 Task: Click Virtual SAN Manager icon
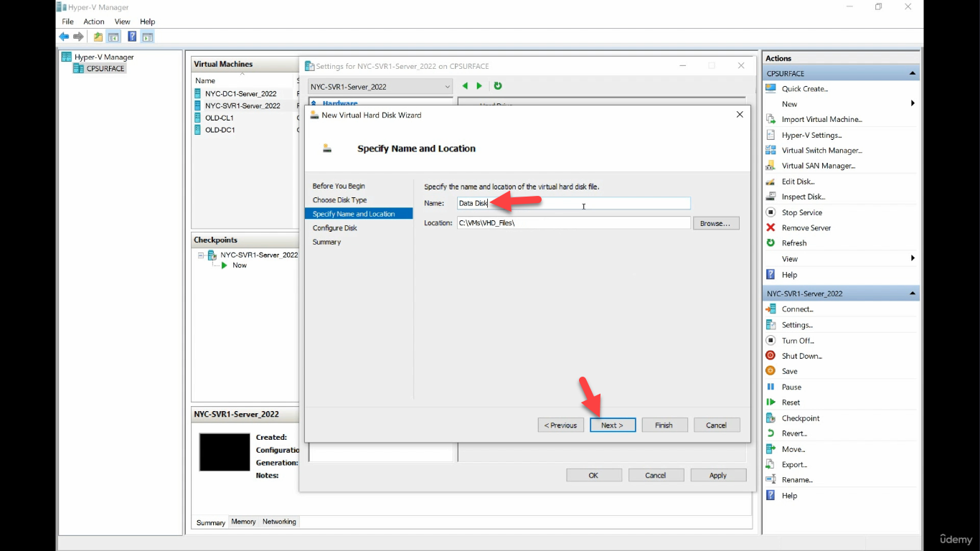coord(771,166)
